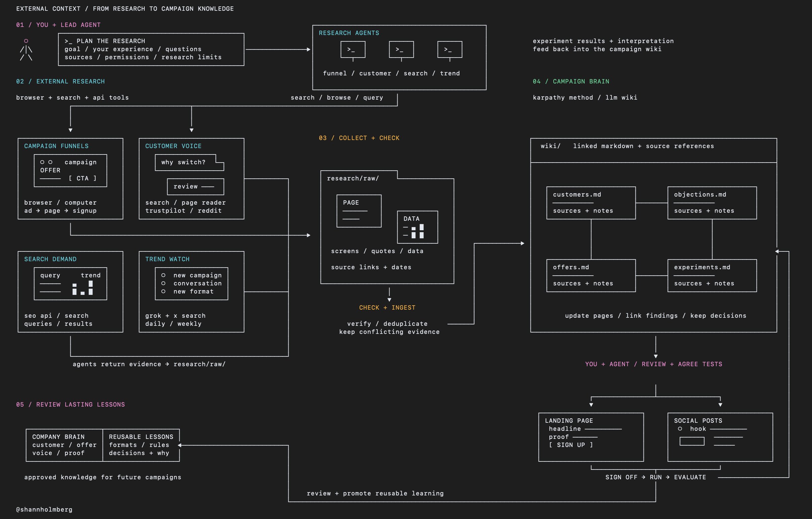Click the 'SIGN OFF → RUN → EVALUATE' text
812x519 pixels.
pos(656,477)
